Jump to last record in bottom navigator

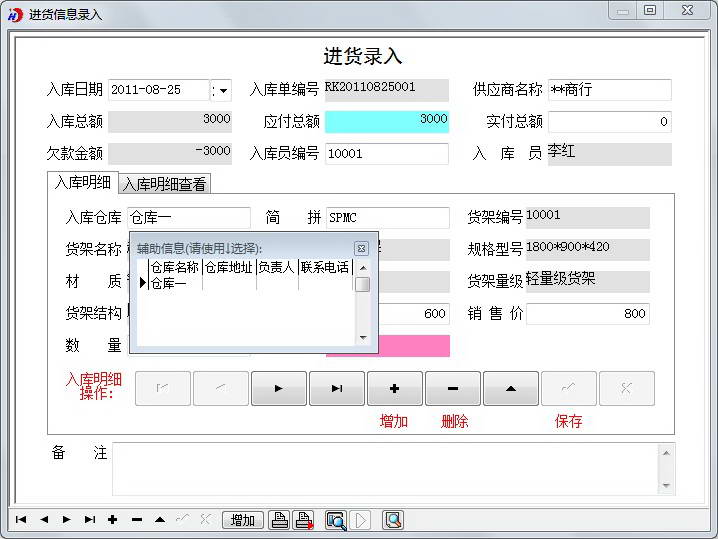tap(90, 519)
